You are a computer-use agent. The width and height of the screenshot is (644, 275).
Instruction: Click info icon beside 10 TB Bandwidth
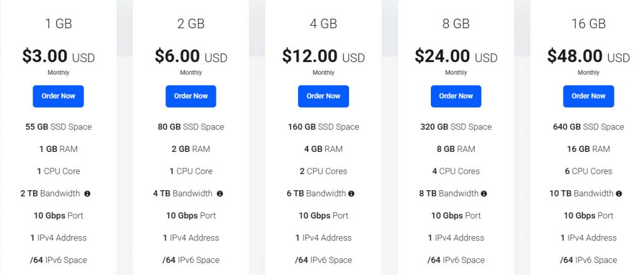[x=619, y=193]
